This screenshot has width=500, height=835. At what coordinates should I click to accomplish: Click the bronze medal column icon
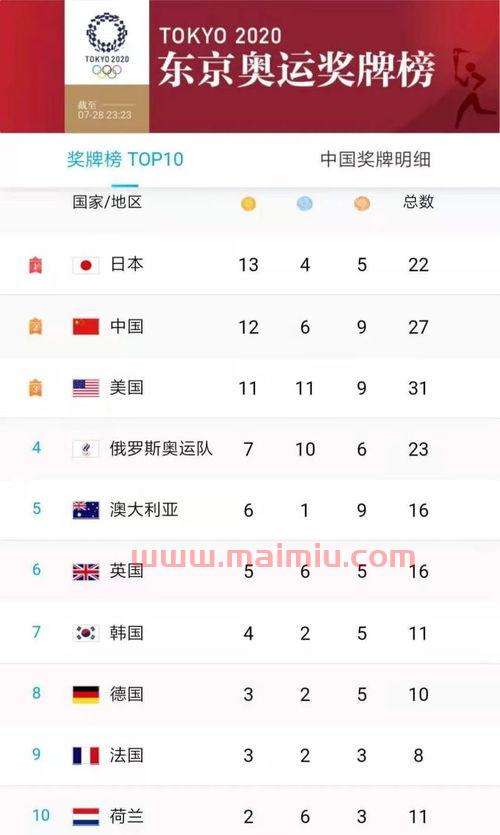(x=362, y=203)
